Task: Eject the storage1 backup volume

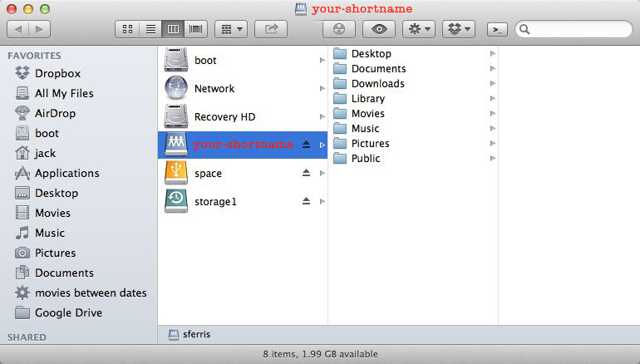Action: (x=306, y=201)
